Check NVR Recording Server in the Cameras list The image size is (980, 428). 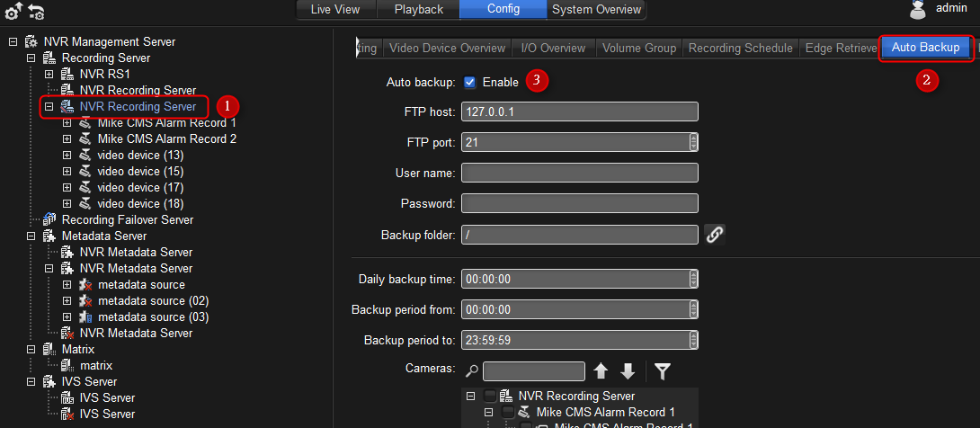pos(490,396)
